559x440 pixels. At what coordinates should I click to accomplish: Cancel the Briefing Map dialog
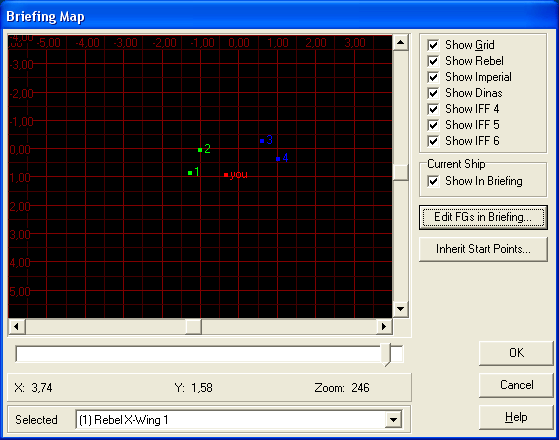pyautogui.click(x=516, y=385)
